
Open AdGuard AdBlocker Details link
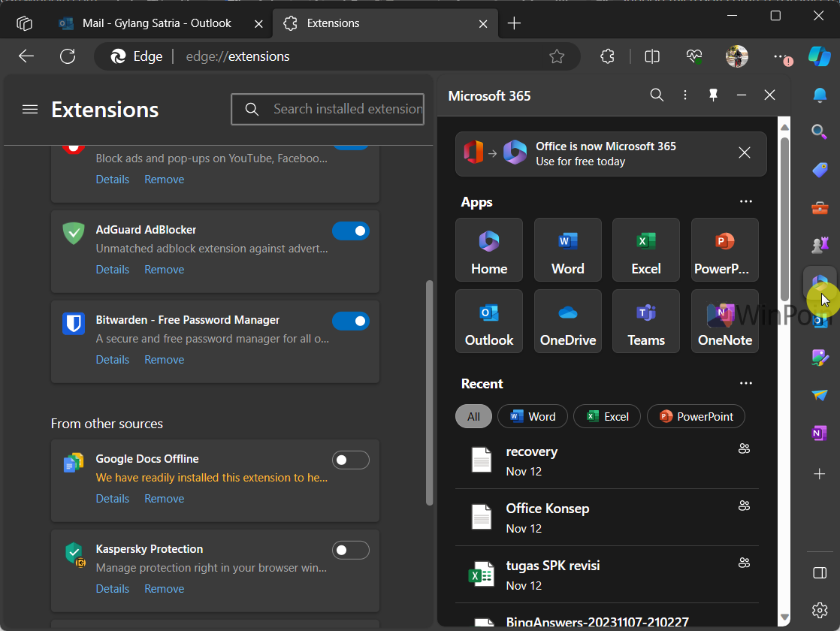point(113,270)
